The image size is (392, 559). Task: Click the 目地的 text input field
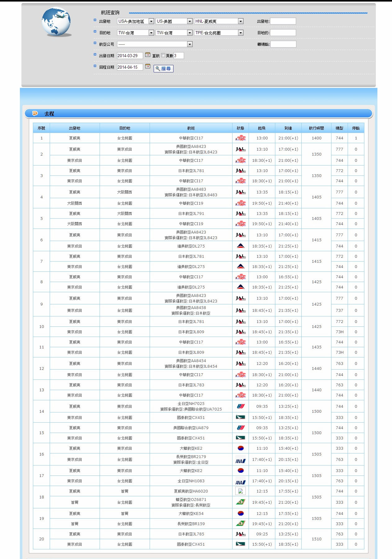tap(283, 33)
